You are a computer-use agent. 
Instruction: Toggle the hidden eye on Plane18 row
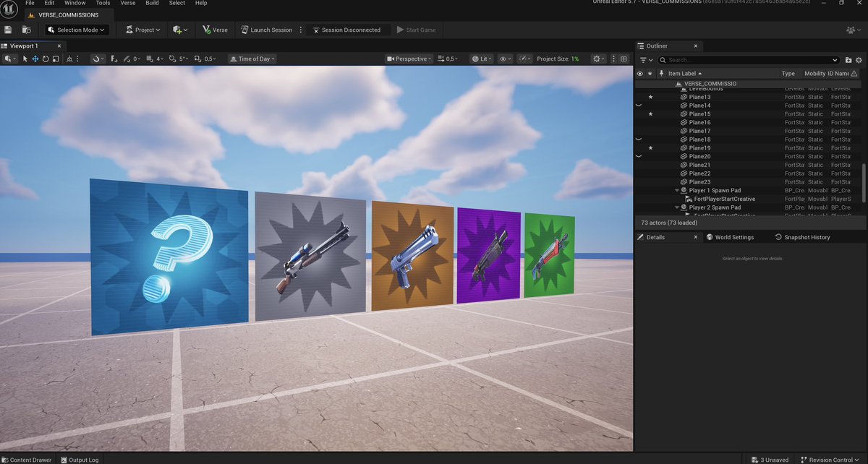coord(639,139)
